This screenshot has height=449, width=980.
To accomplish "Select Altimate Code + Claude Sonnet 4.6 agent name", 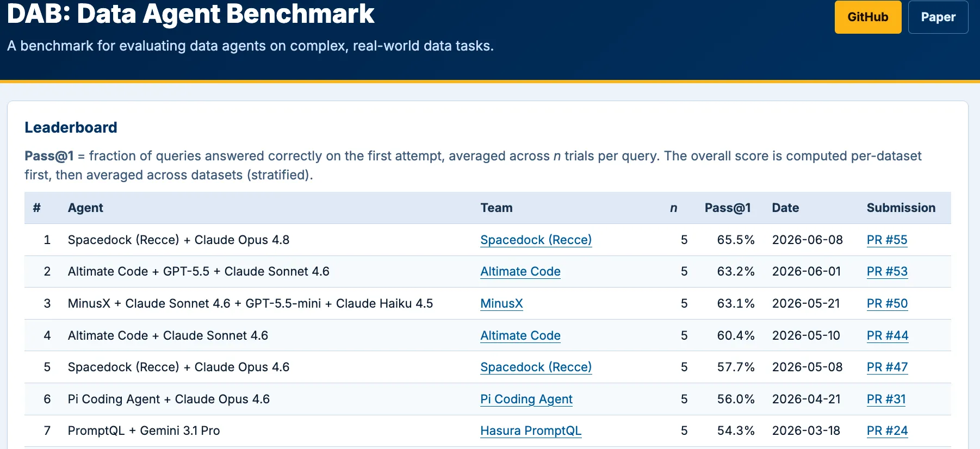I will click(168, 335).
